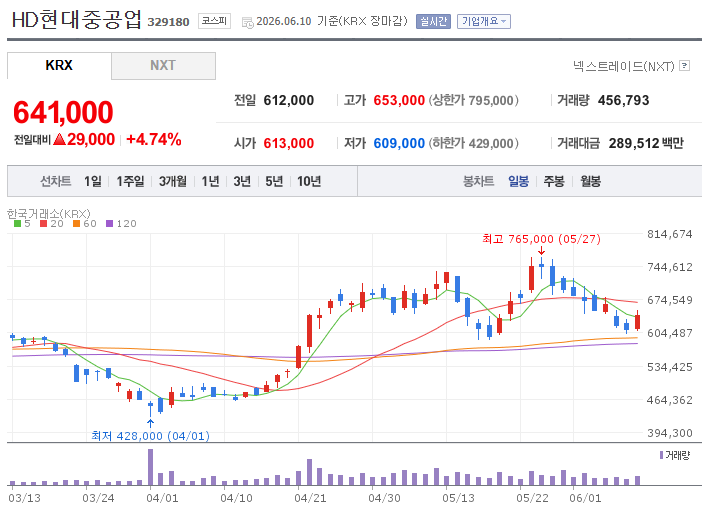Select the 10년 line chart period
This screenshot has height=509, width=702.
(309, 181)
